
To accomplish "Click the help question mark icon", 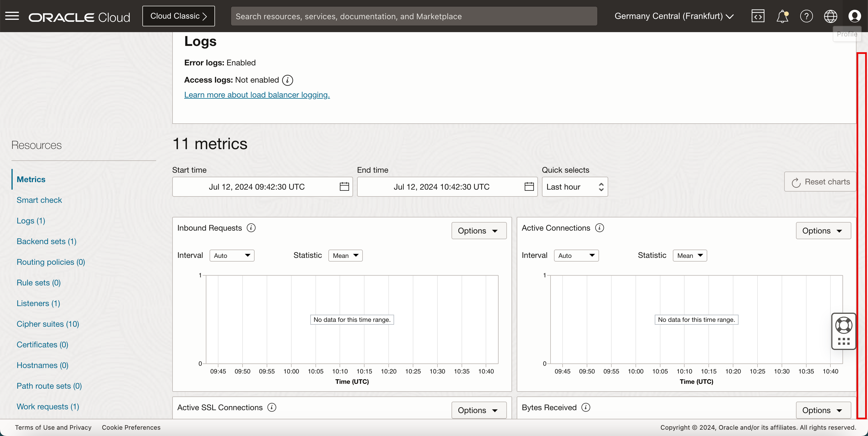I will tap(806, 16).
